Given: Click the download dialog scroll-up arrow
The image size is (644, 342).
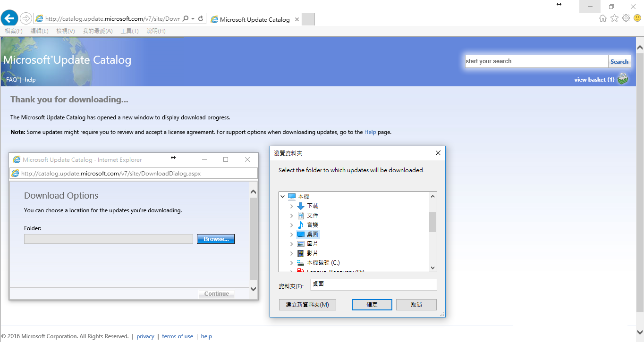Looking at the screenshot, I should click(x=253, y=192).
